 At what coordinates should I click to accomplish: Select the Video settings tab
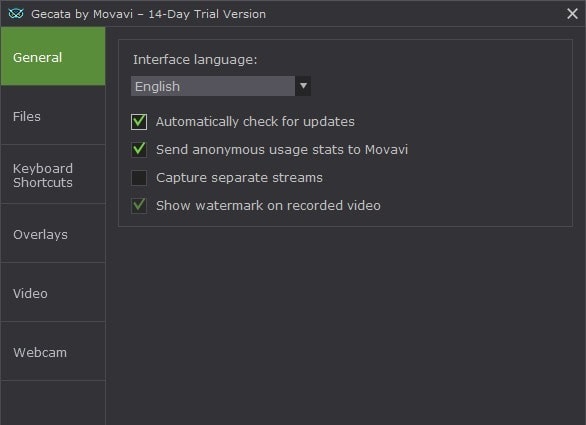(x=53, y=293)
